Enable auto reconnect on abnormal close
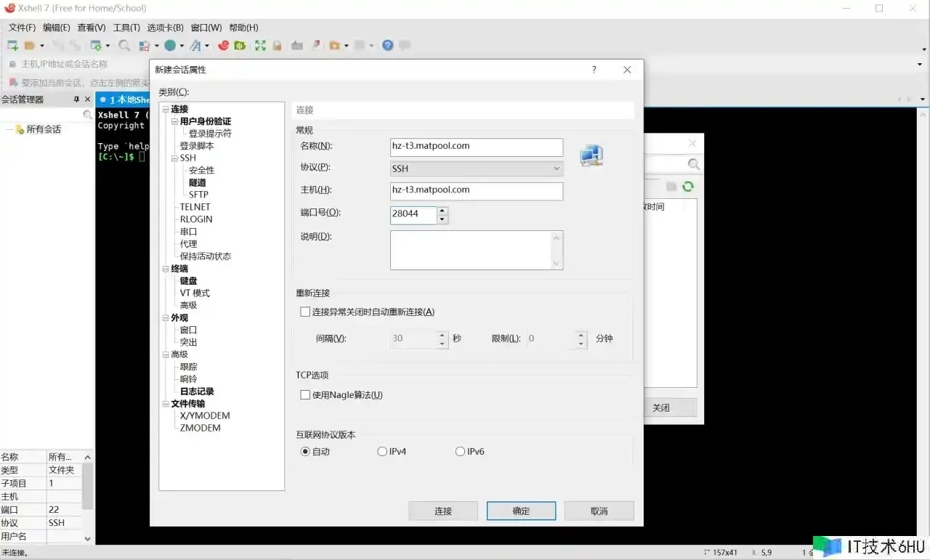The width and height of the screenshot is (930, 560). pos(305,312)
